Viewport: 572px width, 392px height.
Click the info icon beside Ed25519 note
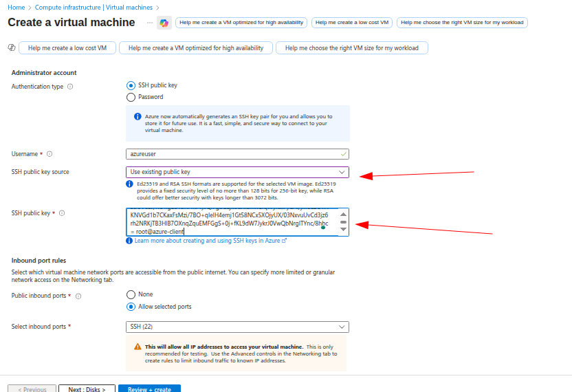click(129, 184)
